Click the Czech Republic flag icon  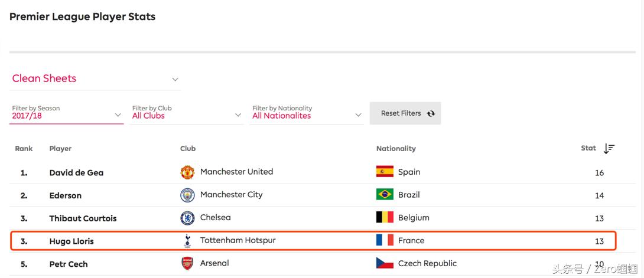pos(385,263)
